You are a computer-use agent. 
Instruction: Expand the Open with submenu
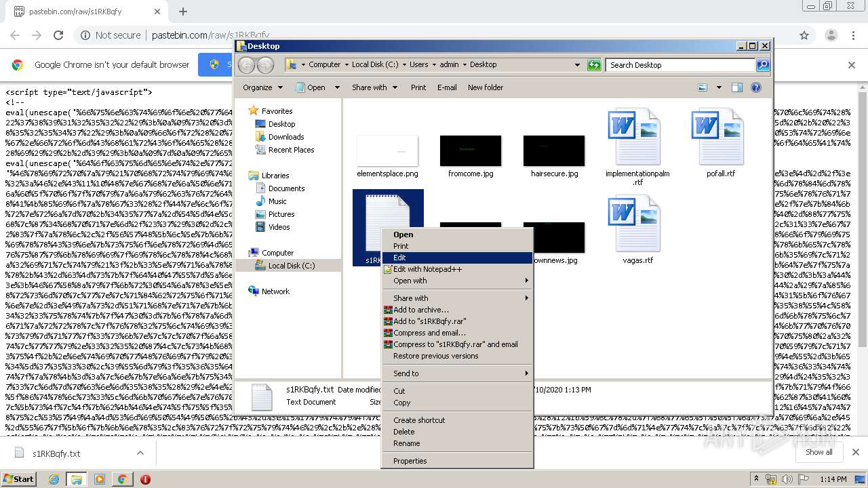pyautogui.click(x=457, y=281)
